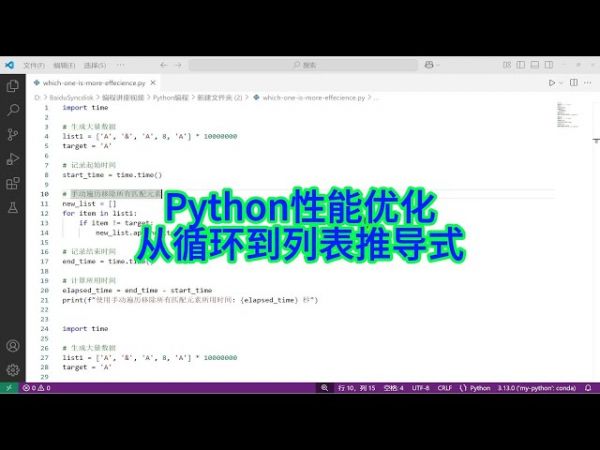Change the CRLF end of line sequence

tap(445, 388)
